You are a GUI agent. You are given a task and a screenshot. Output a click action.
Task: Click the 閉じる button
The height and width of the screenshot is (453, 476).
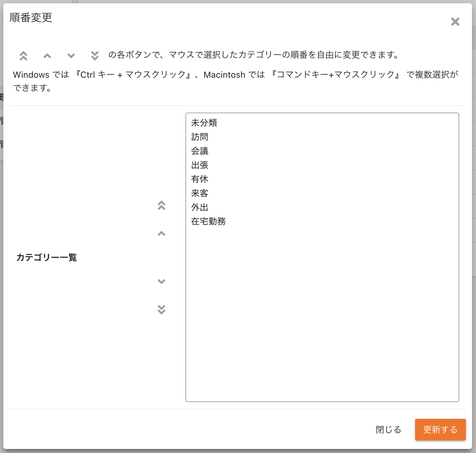[388, 430]
